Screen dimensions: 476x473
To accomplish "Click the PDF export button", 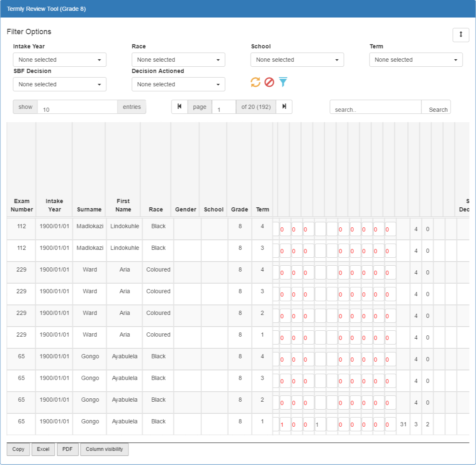I will (67, 449).
